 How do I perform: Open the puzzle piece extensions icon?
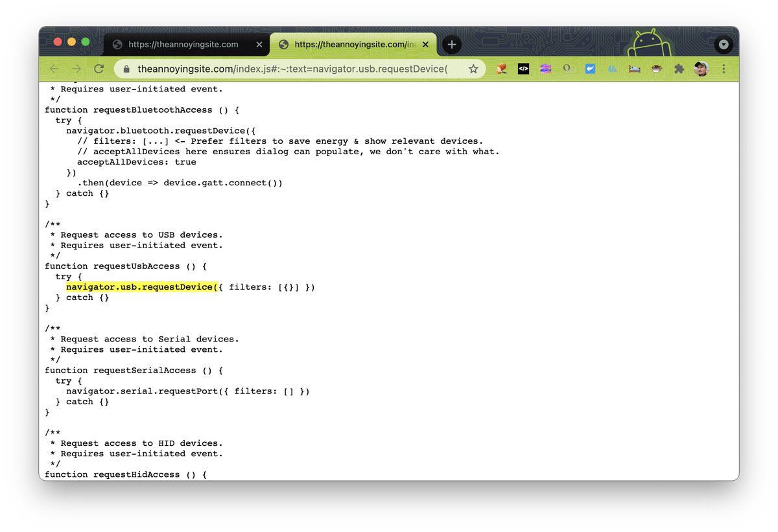(678, 68)
